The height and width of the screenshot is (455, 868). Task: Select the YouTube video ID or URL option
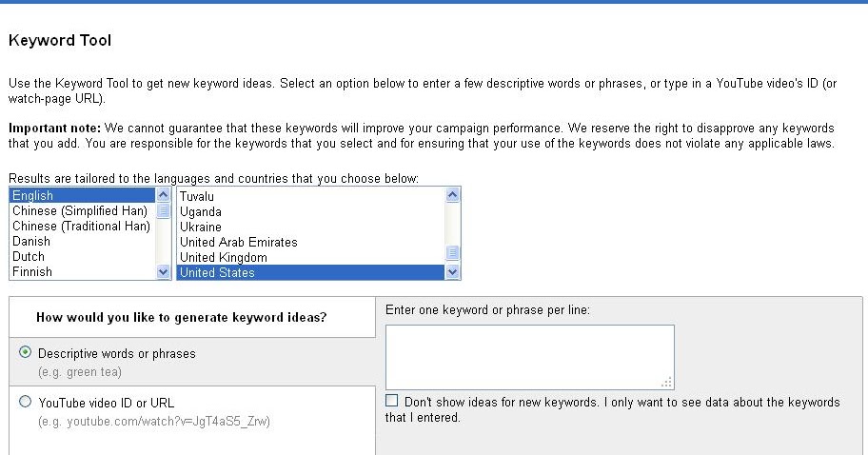pyautogui.click(x=26, y=402)
